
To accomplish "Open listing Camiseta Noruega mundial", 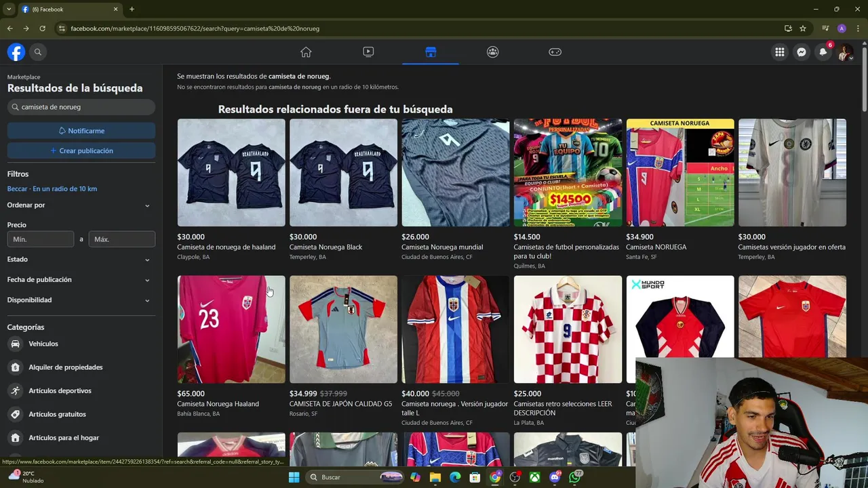I will coord(455,190).
